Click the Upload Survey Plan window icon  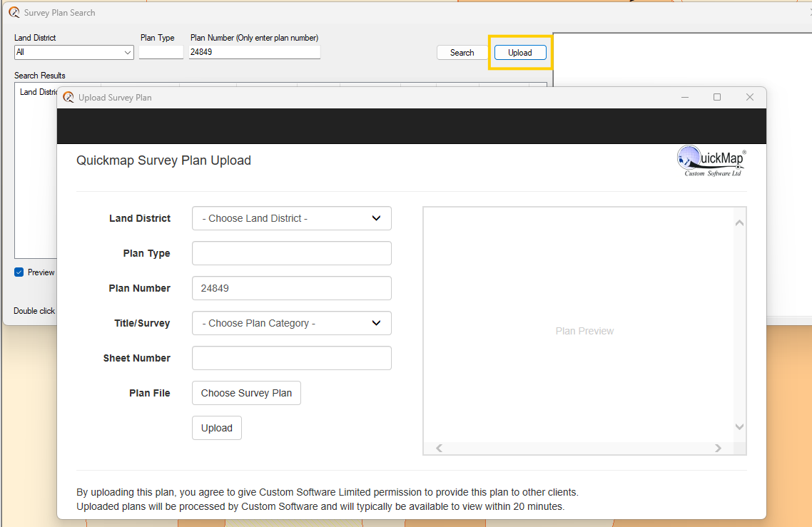click(x=68, y=98)
